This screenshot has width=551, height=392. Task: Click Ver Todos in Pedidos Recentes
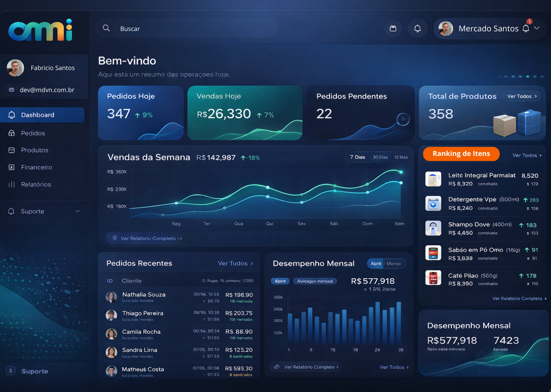235,264
